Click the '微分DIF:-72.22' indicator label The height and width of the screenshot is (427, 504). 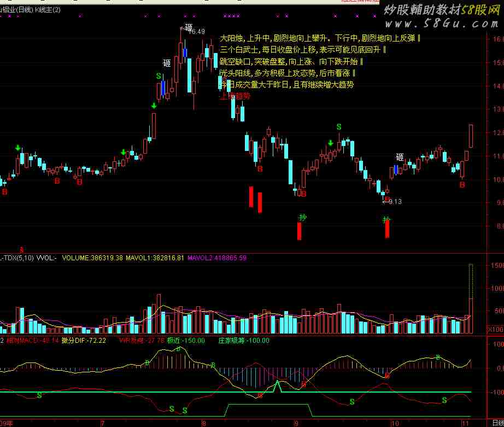84,341
